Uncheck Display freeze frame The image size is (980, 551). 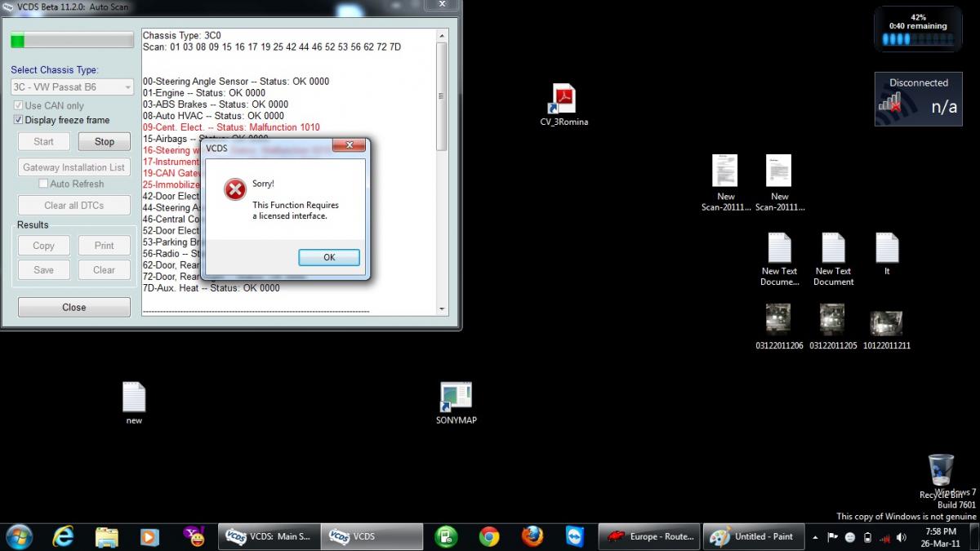click(x=18, y=120)
